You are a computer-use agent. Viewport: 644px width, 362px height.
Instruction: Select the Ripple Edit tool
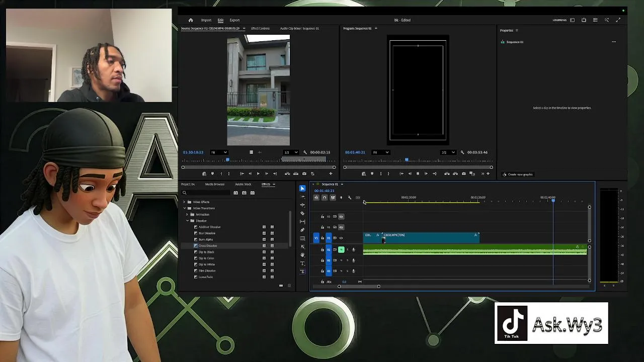pos(302,205)
